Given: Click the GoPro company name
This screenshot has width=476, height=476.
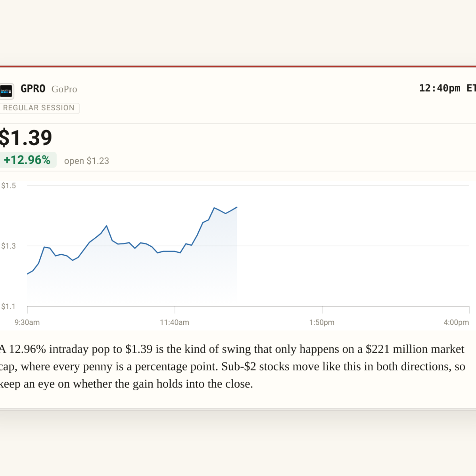Looking at the screenshot, I should pos(64,89).
